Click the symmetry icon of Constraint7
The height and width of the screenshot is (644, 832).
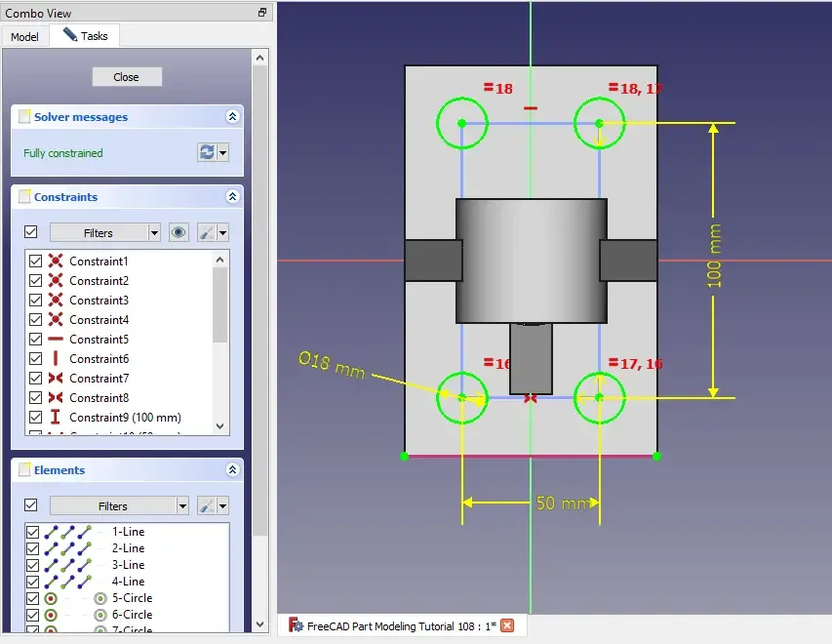coord(56,378)
